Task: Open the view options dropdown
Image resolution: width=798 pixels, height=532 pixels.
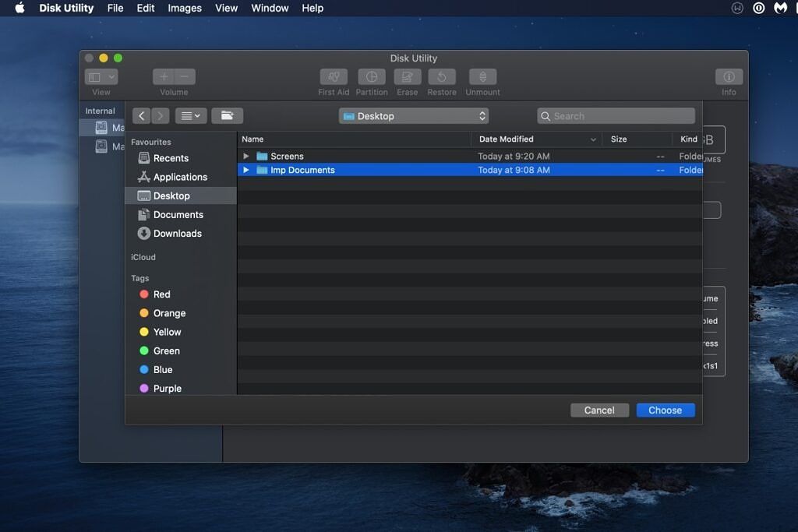Action: (x=190, y=115)
